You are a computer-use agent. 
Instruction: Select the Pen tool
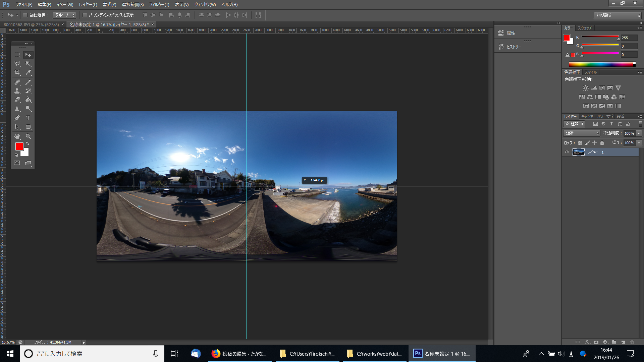17,118
